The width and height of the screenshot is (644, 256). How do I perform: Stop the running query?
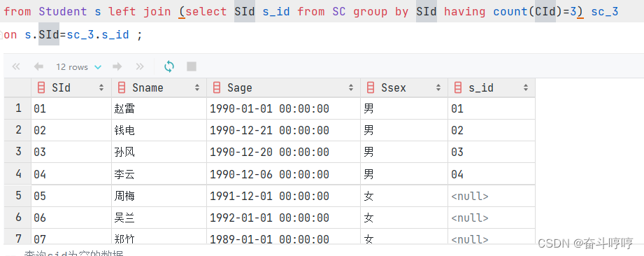click(x=192, y=66)
